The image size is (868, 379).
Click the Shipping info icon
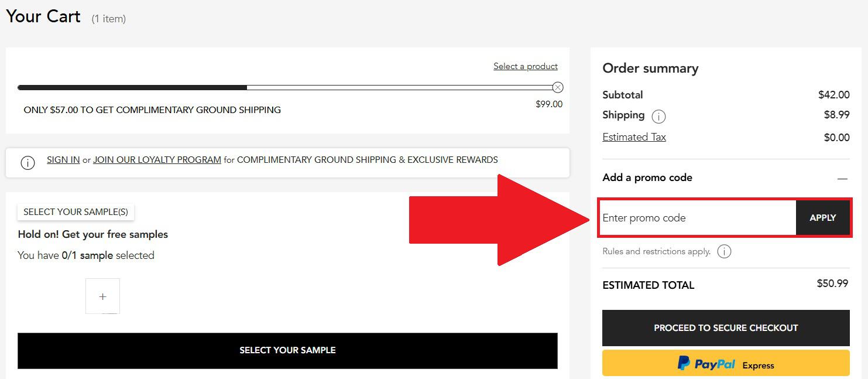[658, 117]
